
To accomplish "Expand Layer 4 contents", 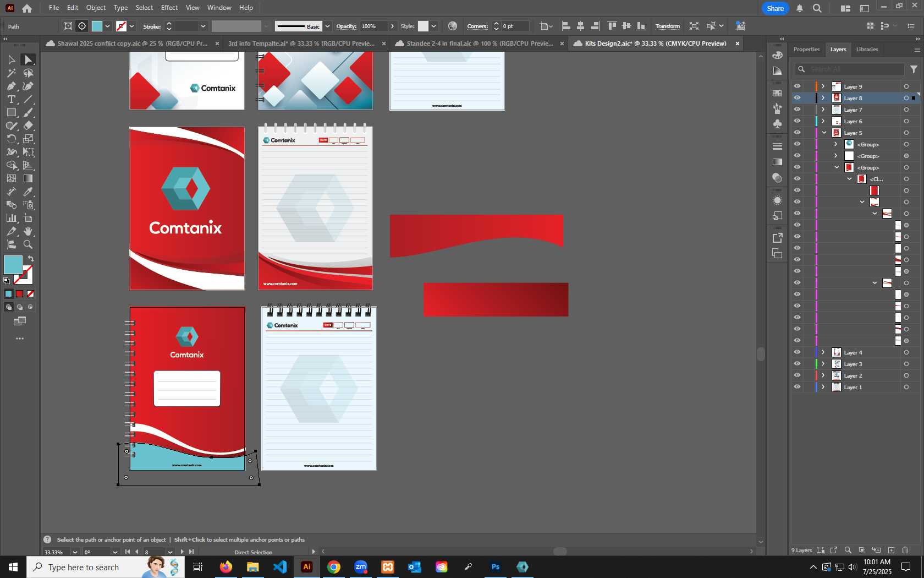I will [x=823, y=352].
